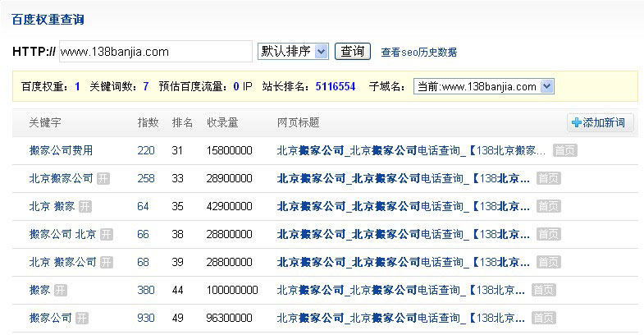
Task: Click the 首页 badge in the rank 44 row
Action: click(543, 290)
